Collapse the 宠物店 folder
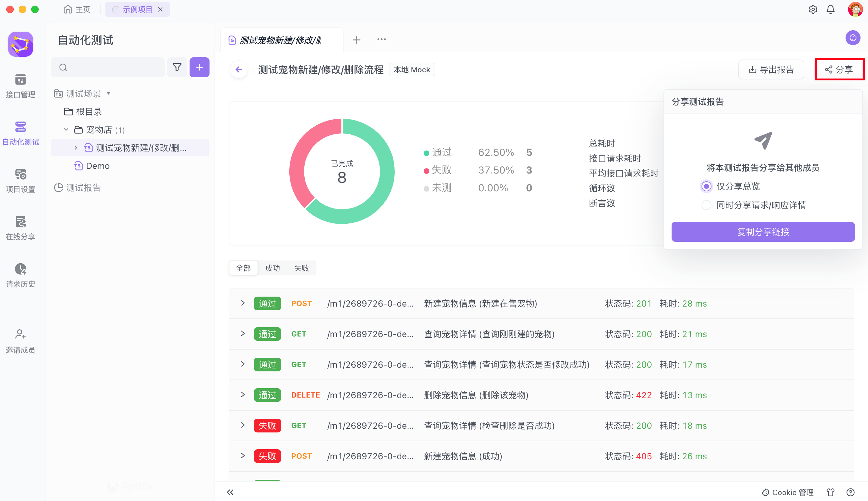This screenshot has width=868, height=501. 66,130
